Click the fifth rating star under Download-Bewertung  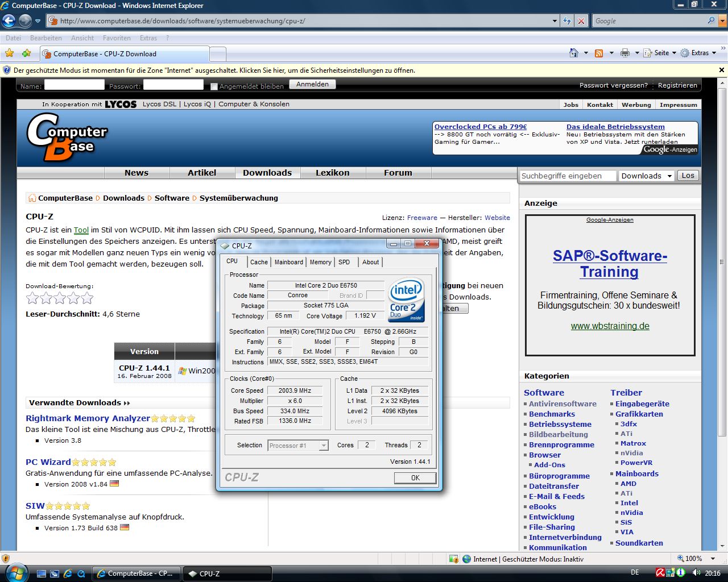pyautogui.click(x=87, y=298)
